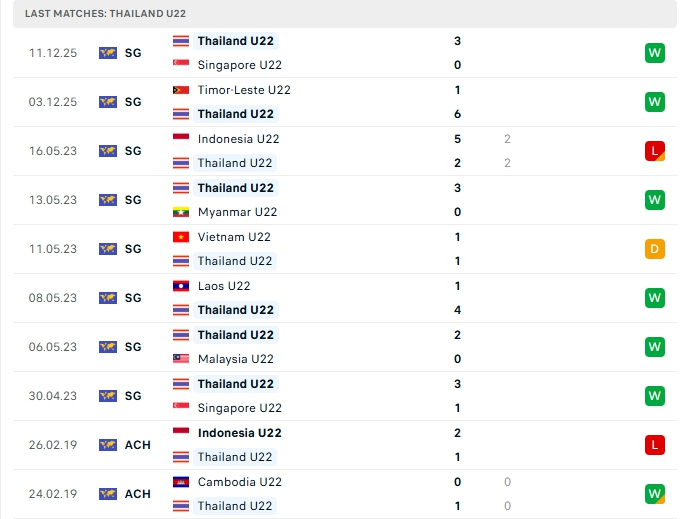Click the Laos U22 flag icon
689x519 pixels.
tap(181, 286)
